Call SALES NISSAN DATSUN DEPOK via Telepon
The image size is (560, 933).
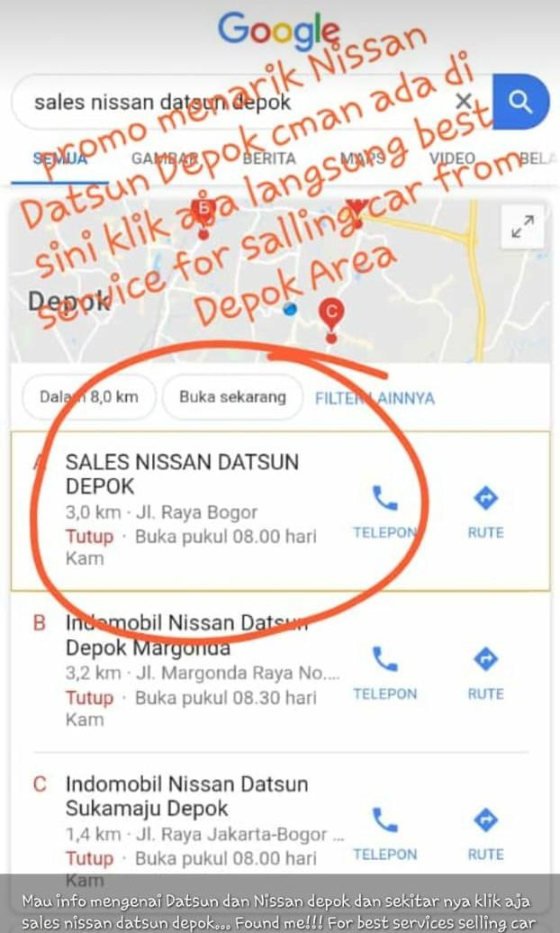tap(385, 512)
